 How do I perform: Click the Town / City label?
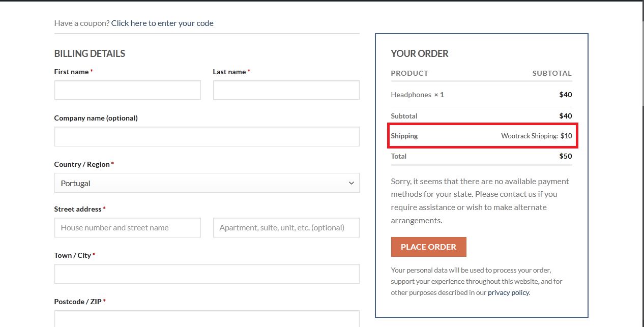point(72,255)
